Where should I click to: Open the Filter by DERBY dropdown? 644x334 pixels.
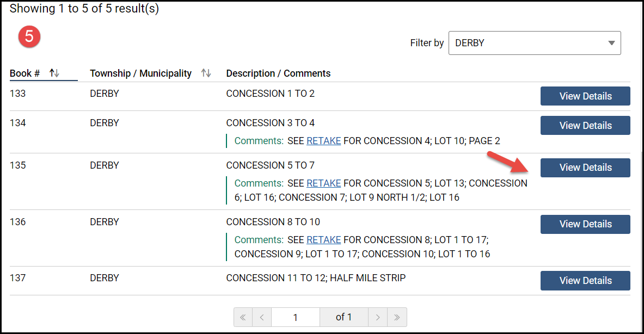pos(533,43)
